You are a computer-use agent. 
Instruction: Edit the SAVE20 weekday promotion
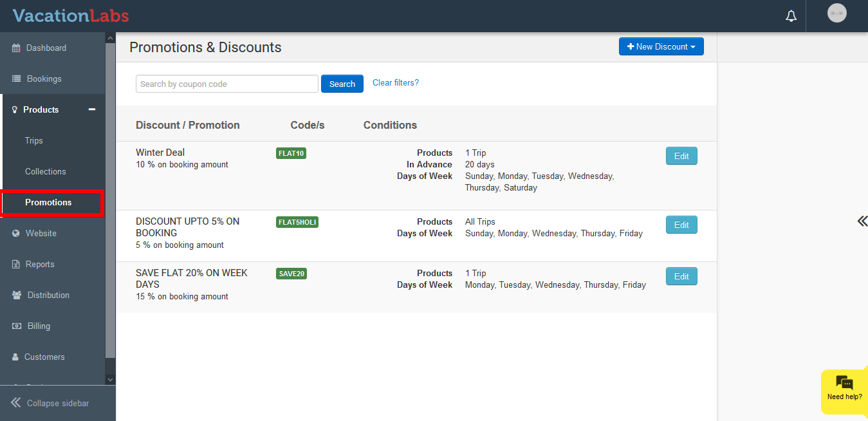681,276
